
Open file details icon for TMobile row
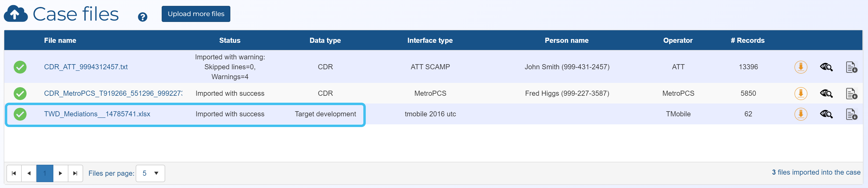[x=851, y=114]
